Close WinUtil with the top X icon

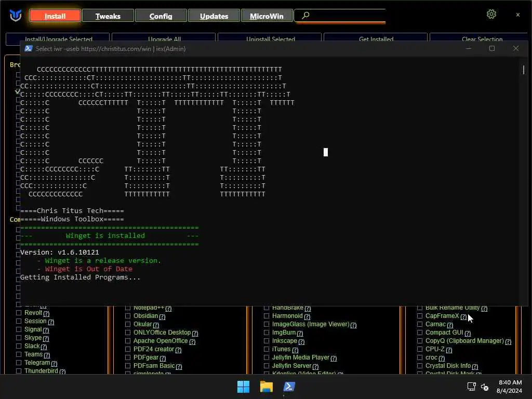pos(518,15)
